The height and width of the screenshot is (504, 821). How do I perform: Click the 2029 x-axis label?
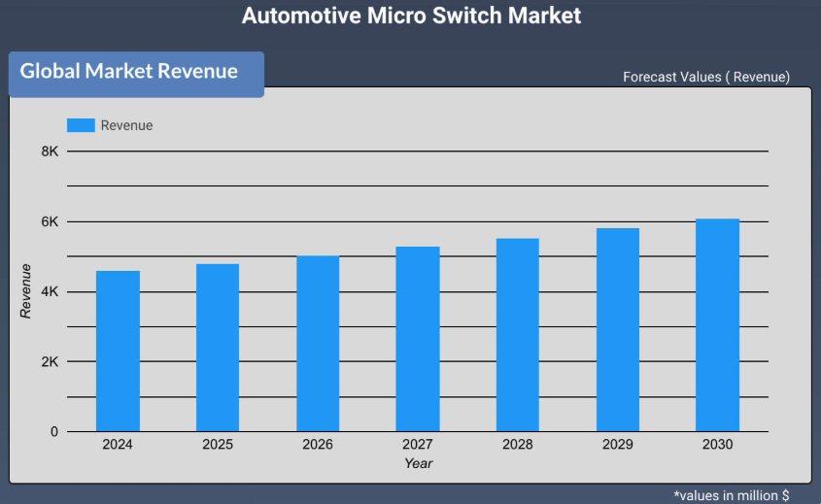617,445
